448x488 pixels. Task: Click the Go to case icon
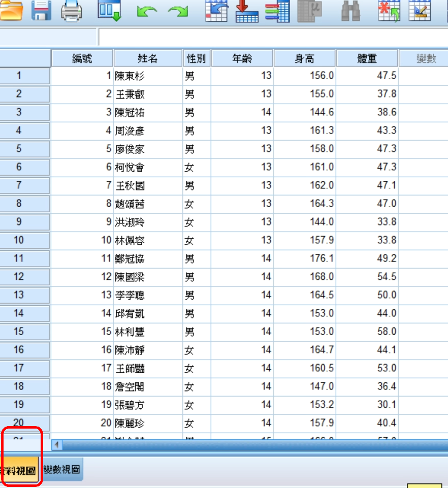(x=216, y=10)
